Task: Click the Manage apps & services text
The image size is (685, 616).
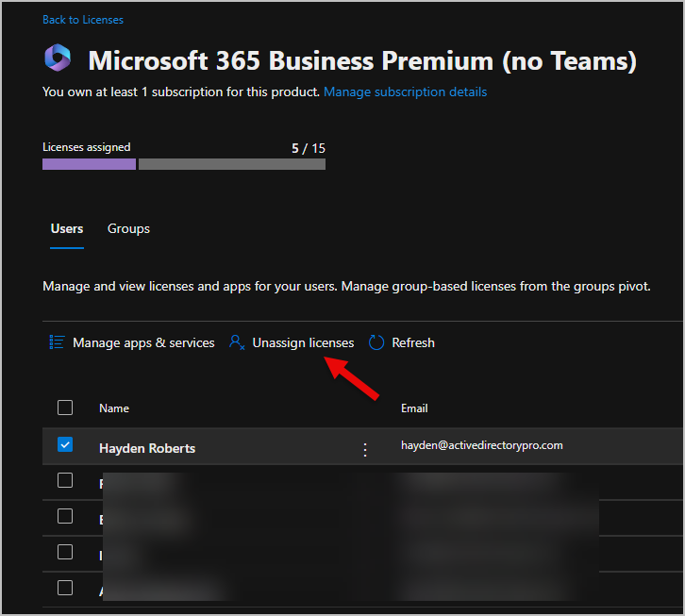Action: click(143, 342)
